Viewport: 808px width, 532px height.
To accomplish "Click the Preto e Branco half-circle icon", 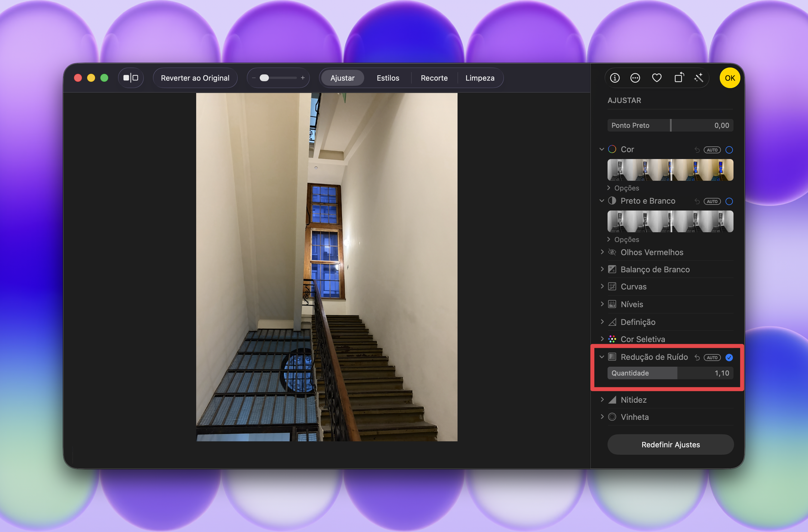I will [612, 201].
